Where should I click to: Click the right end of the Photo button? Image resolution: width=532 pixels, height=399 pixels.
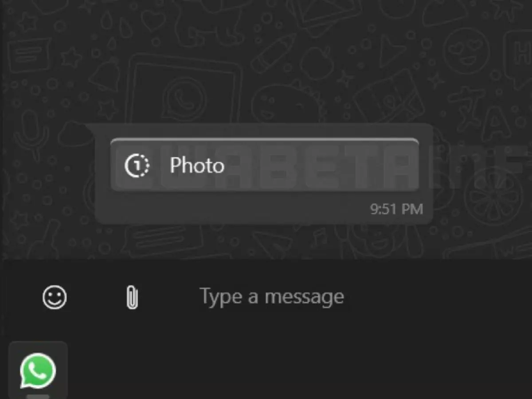[x=399, y=164]
